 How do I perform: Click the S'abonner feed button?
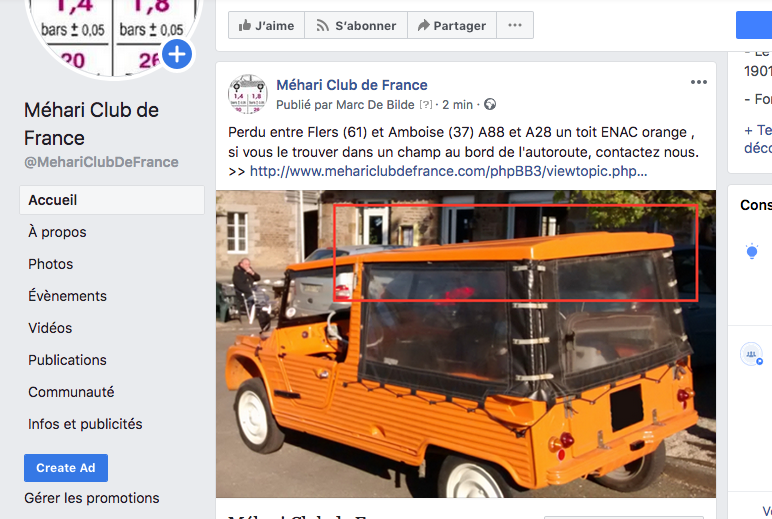point(356,25)
